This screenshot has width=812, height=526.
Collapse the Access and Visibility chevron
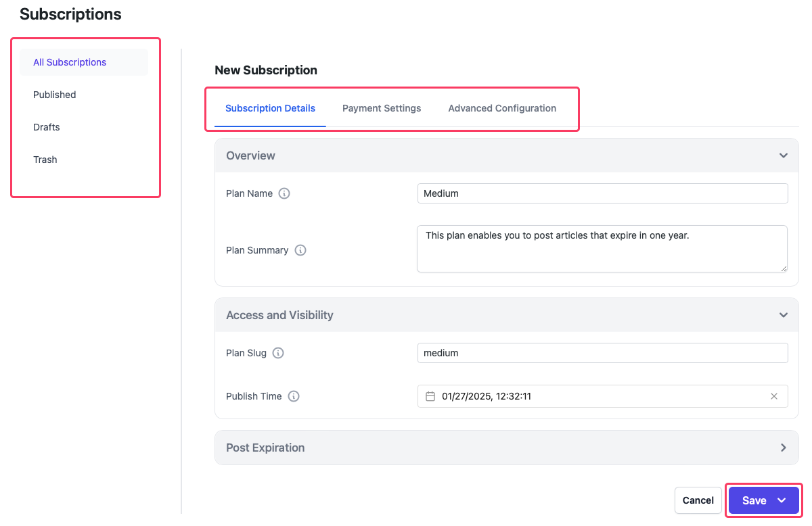[783, 315]
